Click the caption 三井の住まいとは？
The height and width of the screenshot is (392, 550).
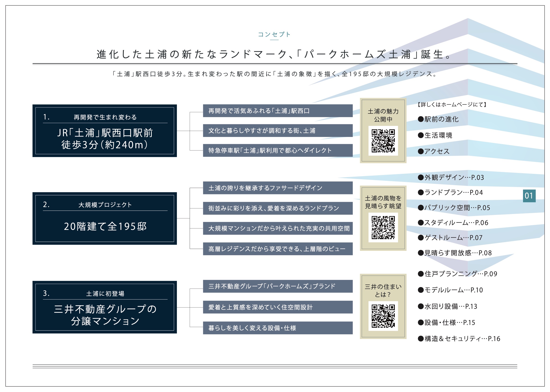383,290
